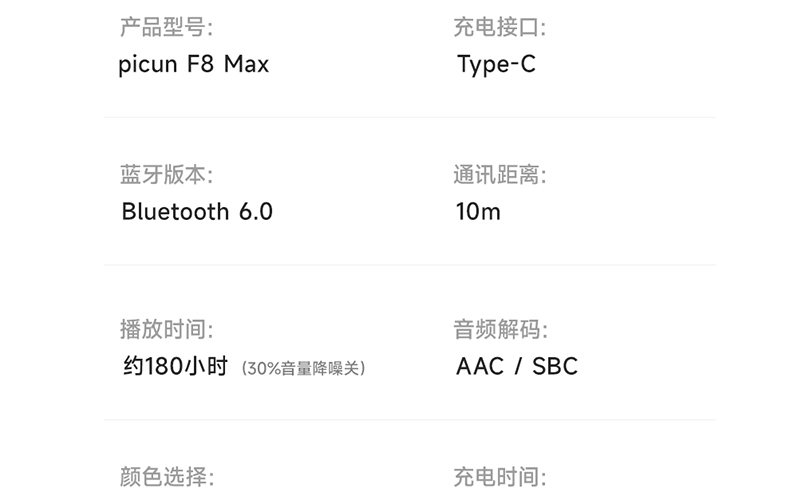Screen dimensions: 790x500
Task: Select the picun F8 Max model text
Action: 195,65
